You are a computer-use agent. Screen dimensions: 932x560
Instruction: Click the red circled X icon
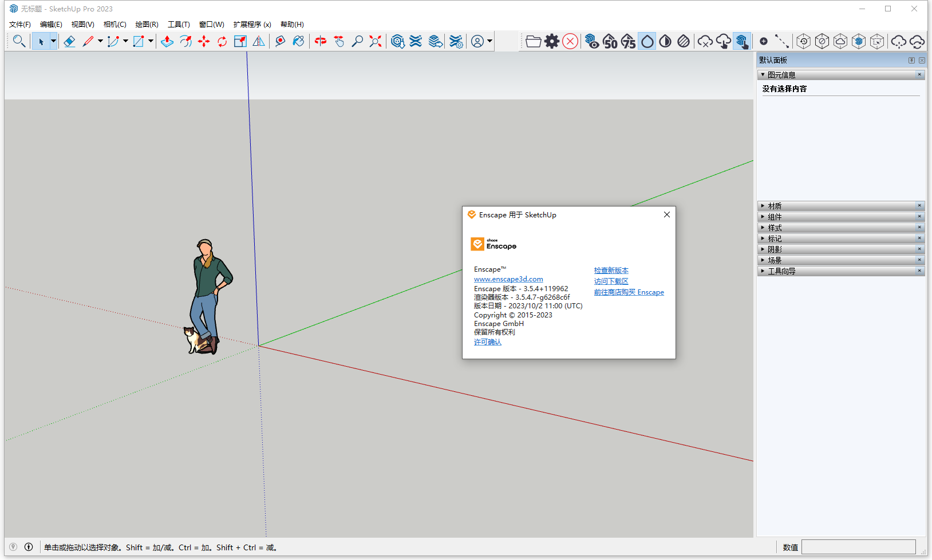(570, 41)
